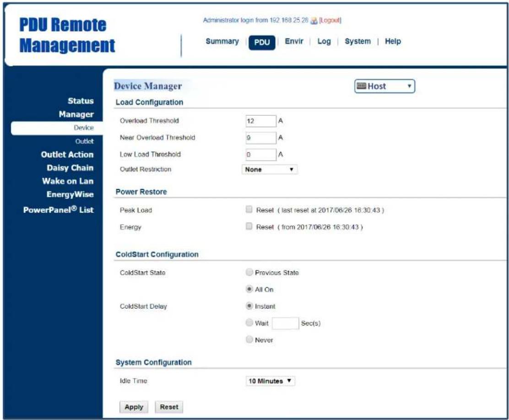Open the Help tab

(393, 41)
